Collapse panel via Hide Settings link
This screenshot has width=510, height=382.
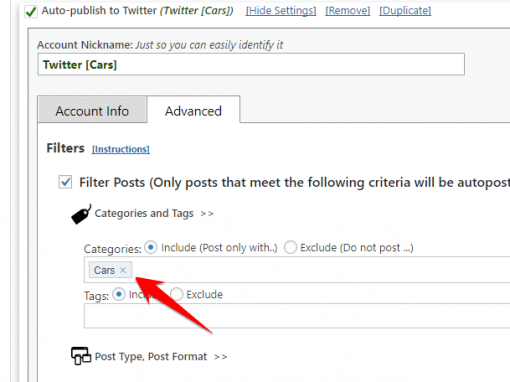pos(281,11)
